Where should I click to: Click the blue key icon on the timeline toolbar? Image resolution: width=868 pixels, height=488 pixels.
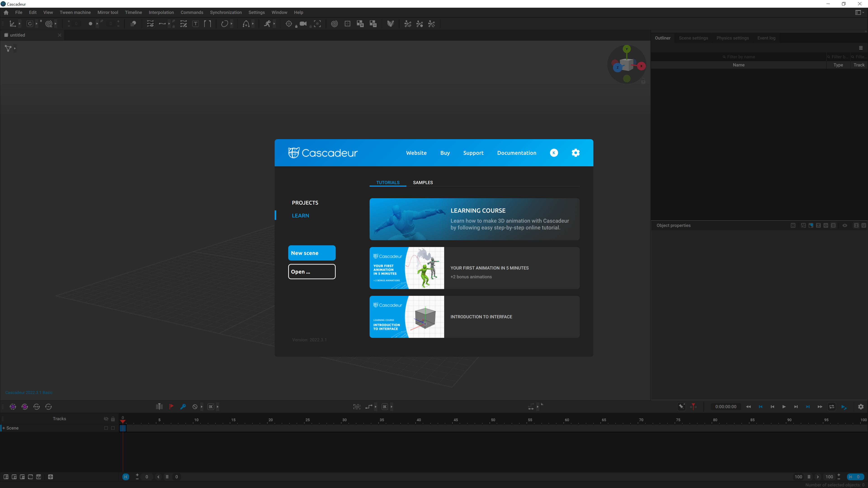click(x=183, y=406)
